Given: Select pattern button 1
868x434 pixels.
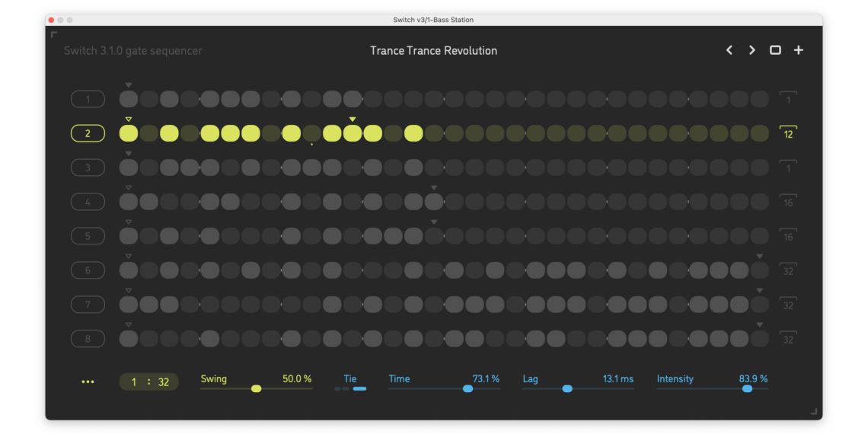Looking at the screenshot, I should [x=88, y=99].
